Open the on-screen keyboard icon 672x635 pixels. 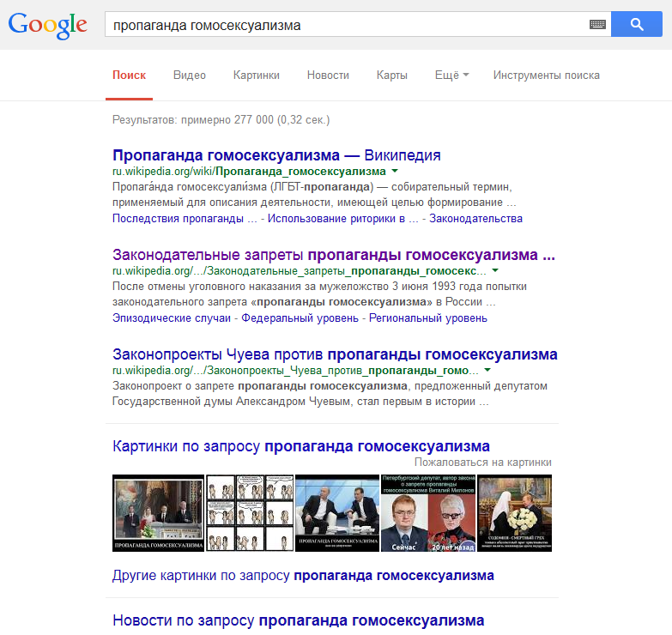[x=597, y=24]
